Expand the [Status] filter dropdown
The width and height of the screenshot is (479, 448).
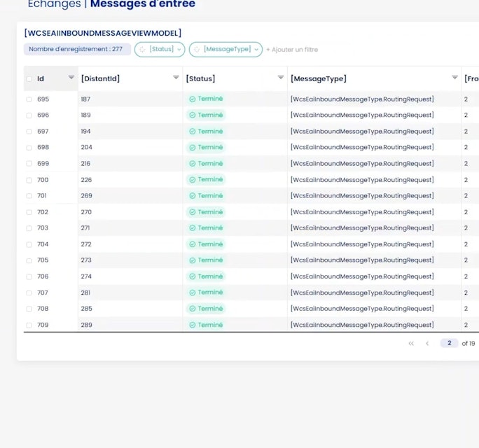[160, 50]
